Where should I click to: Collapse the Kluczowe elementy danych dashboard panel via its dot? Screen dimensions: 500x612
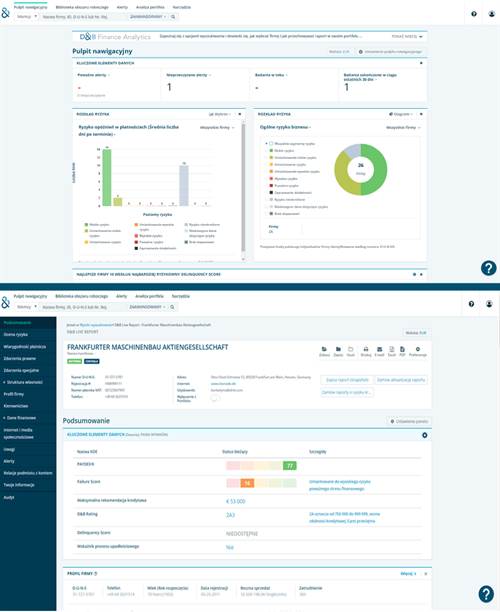click(421, 63)
